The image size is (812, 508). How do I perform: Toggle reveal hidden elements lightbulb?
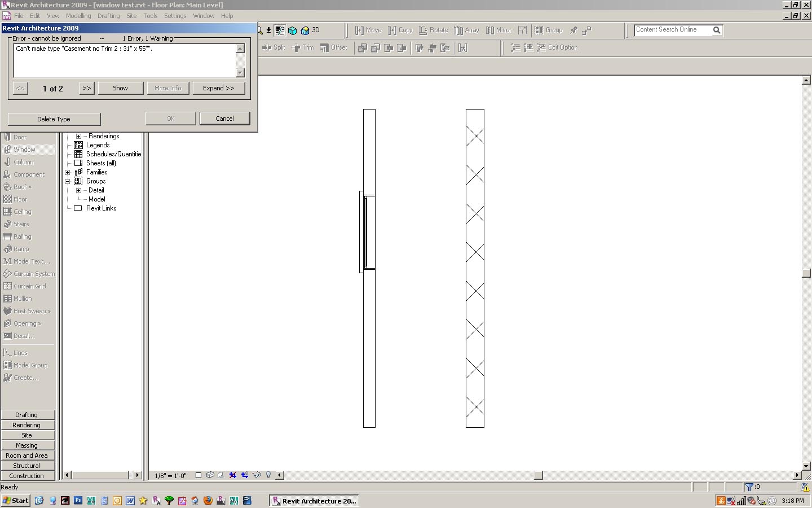268,475
